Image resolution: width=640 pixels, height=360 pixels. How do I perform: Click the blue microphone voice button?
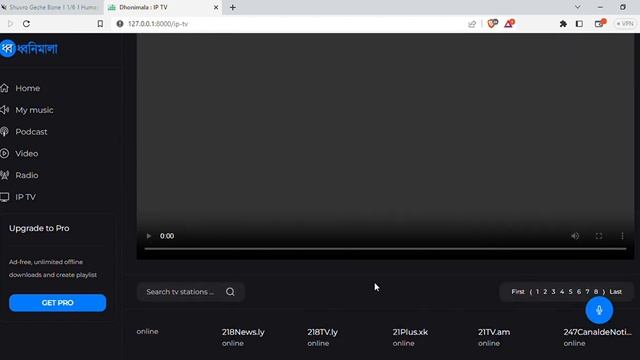click(x=599, y=310)
